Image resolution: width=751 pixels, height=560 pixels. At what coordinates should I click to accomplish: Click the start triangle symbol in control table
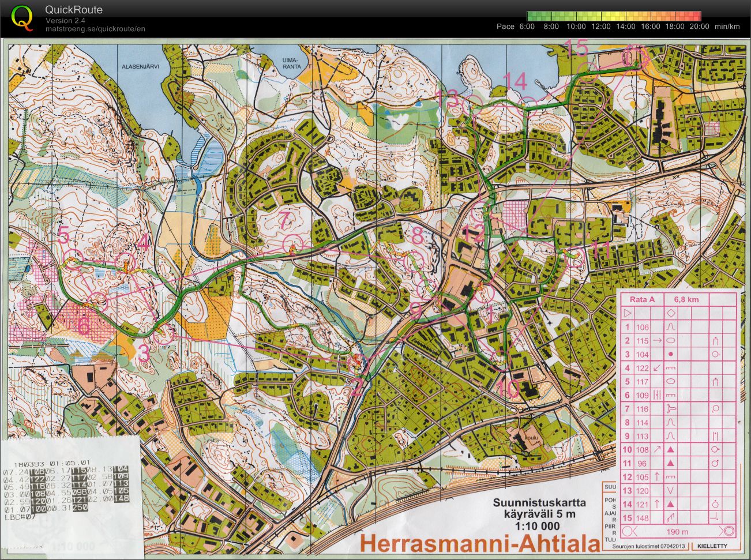(626, 313)
